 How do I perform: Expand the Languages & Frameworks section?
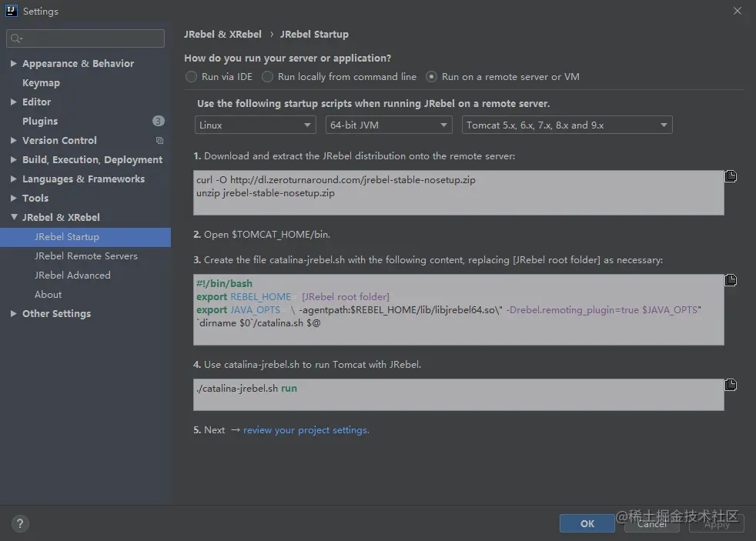coord(14,179)
